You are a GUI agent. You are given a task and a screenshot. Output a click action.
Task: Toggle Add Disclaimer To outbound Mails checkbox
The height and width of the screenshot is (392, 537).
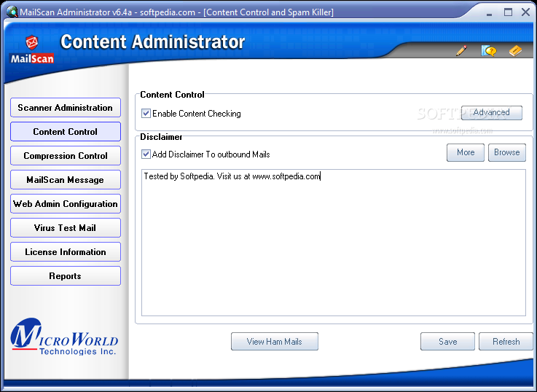(x=146, y=154)
